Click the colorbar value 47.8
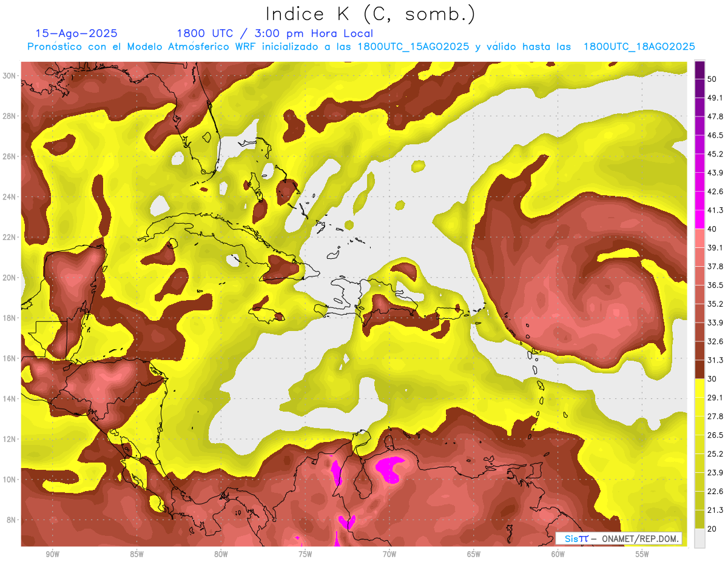This screenshot has width=728, height=562. (715, 116)
